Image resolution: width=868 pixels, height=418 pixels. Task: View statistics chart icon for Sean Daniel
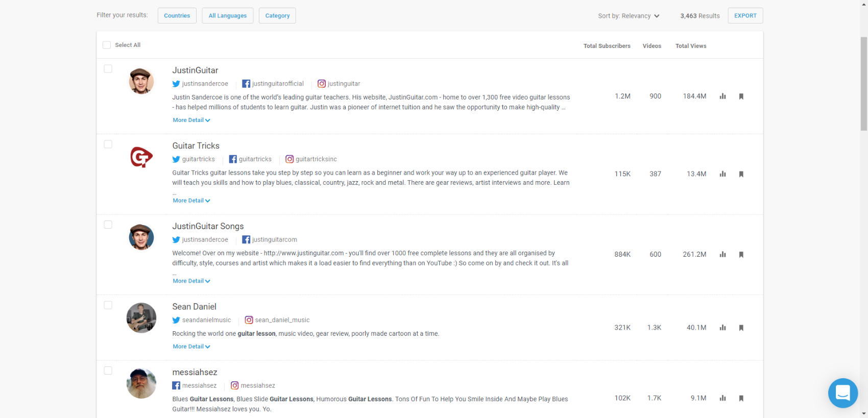722,327
